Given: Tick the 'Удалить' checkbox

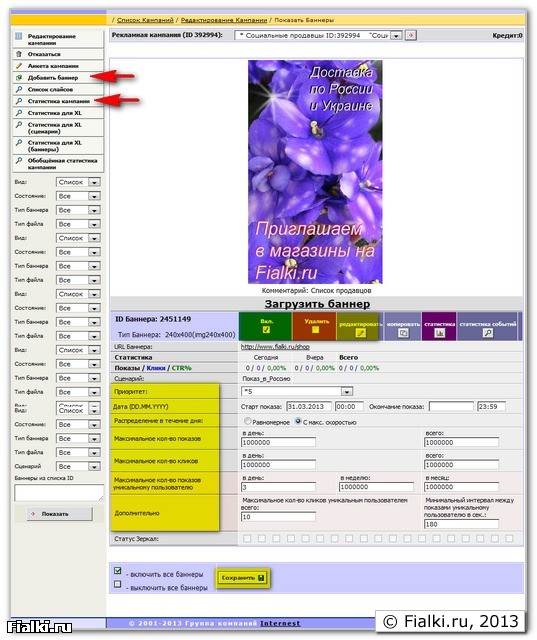Looking at the screenshot, I should click(x=315, y=330).
